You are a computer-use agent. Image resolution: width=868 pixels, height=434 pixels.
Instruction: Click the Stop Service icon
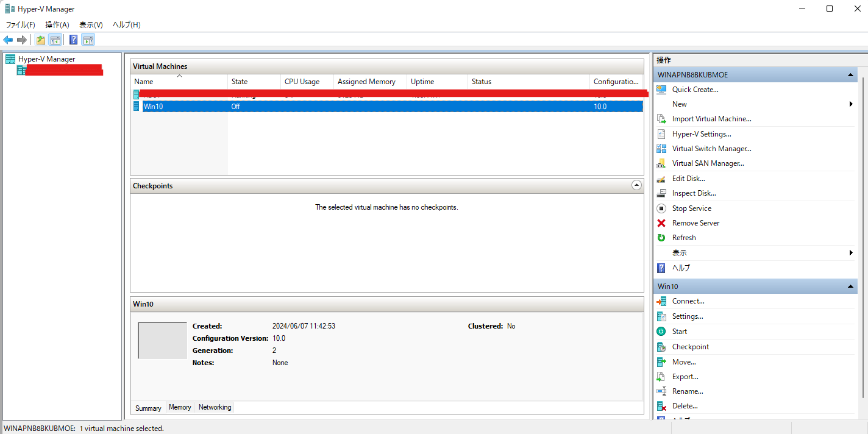pos(661,208)
